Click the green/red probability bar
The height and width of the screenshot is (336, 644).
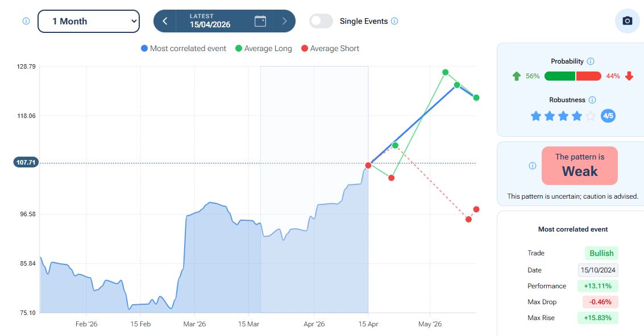(x=572, y=76)
